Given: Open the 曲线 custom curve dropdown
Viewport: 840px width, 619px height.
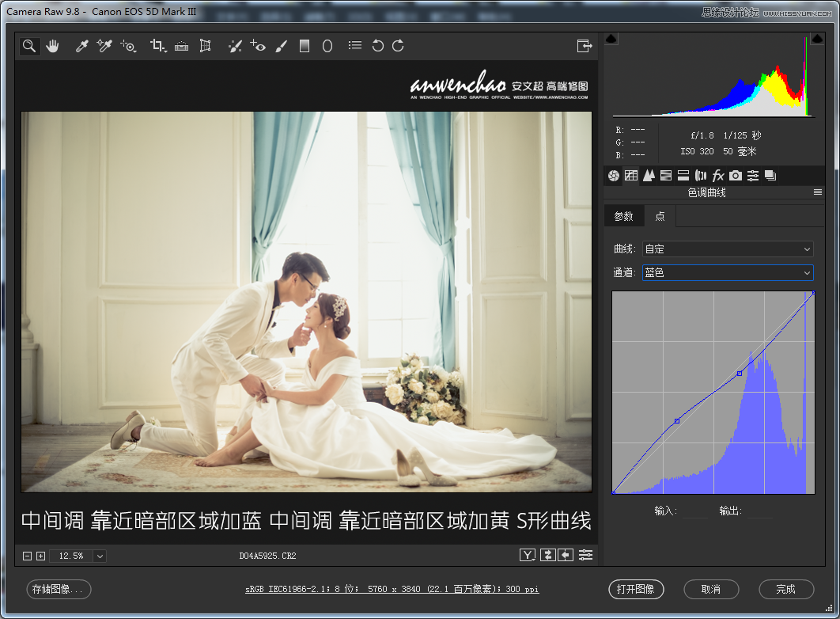Looking at the screenshot, I should [727, 249].
